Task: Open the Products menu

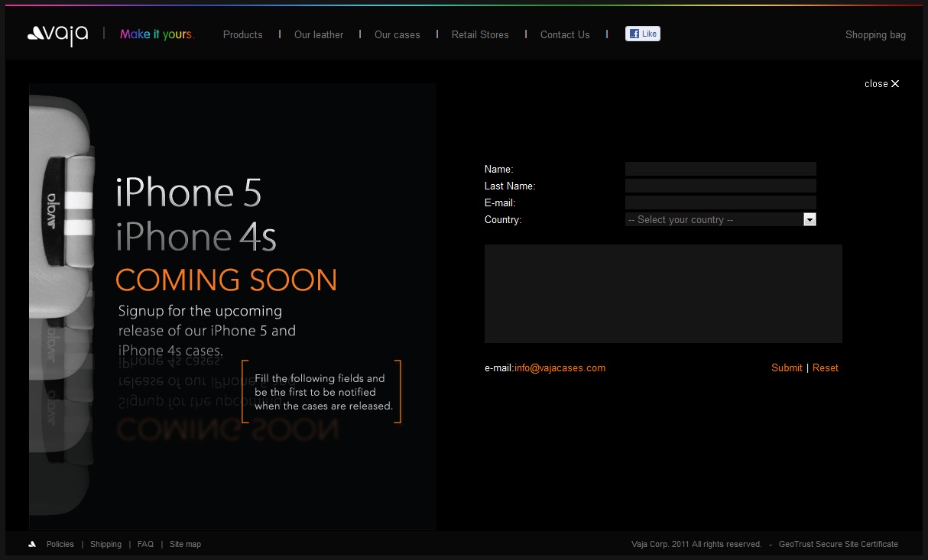Action: coord(243,34)
